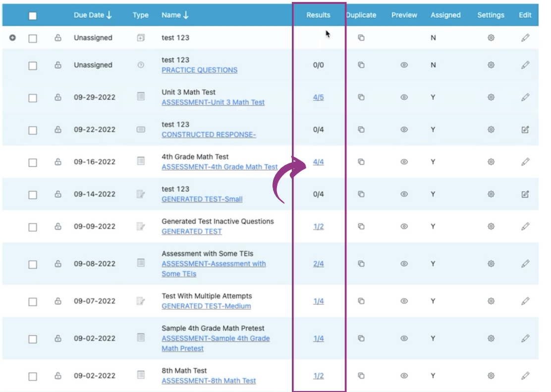This screenshot has height=392, width=551.
Task: Preview Assessment with Some TEIs via eye icon
Action: (x=404, y=264)
